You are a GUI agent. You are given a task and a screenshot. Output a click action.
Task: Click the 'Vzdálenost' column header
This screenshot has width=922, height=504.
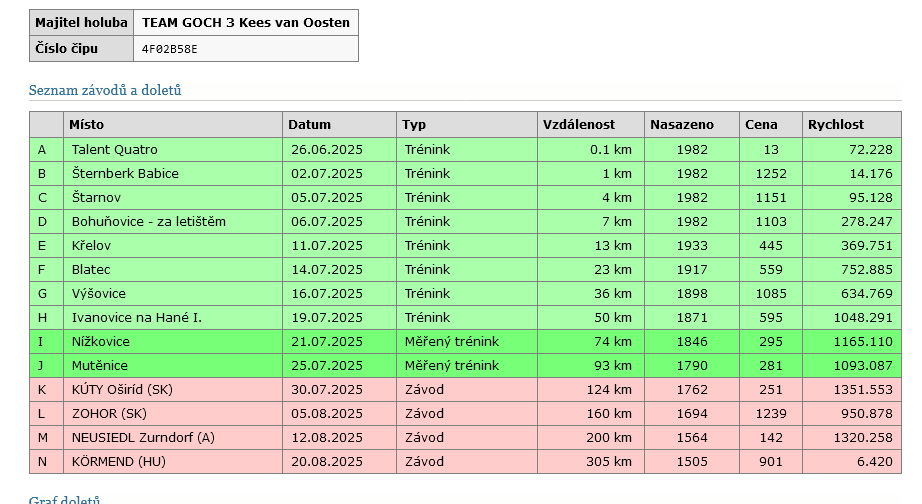click(x=578, y=125)
